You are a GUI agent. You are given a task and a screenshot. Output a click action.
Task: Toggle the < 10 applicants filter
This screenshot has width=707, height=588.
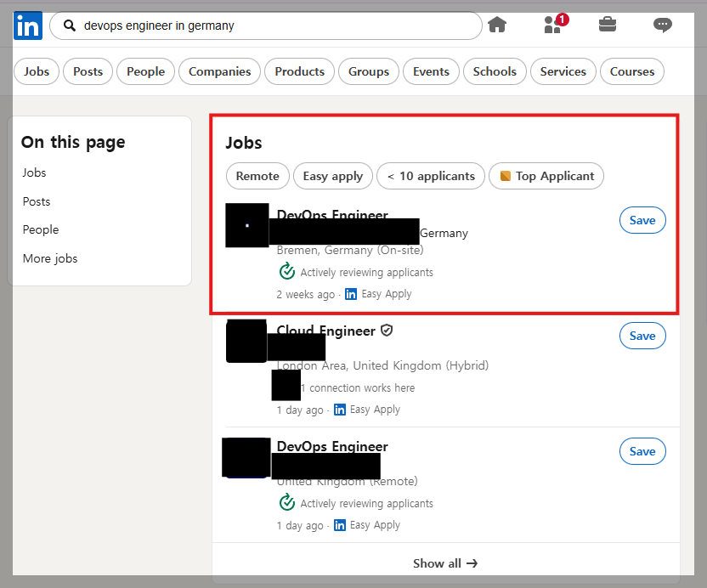pos(431,176)
